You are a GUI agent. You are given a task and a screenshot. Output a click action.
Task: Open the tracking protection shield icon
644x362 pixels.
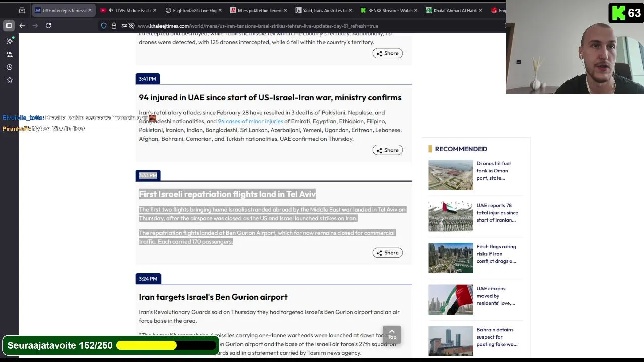click(104, 26)
